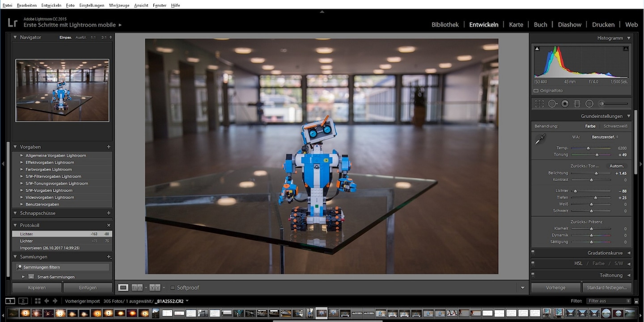644x322 pixels.
Task: Click the Lichter slider handle
Action: point(575,191)
